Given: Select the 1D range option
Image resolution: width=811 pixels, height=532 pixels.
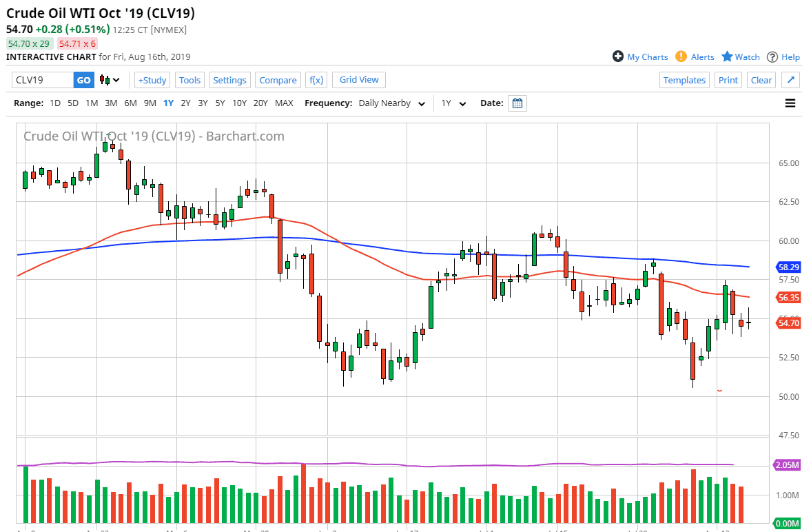Looking at the screenshot, I should tap(54, 103).
